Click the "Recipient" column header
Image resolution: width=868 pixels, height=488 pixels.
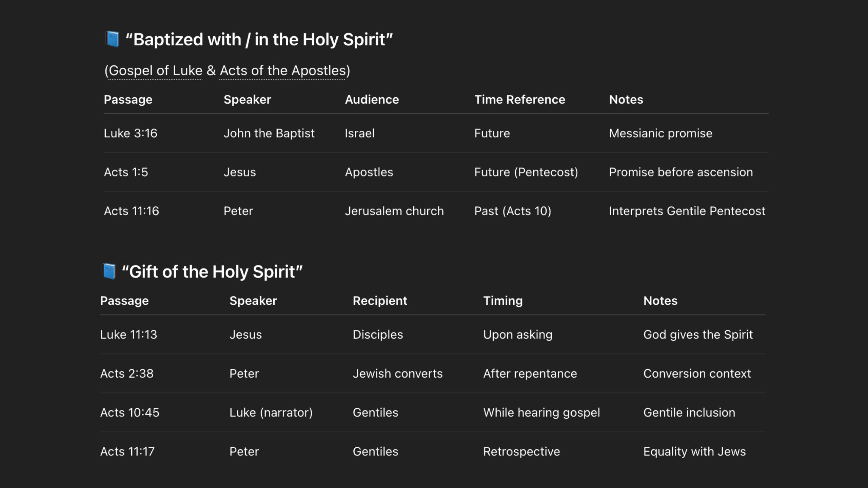click(380, 301)
